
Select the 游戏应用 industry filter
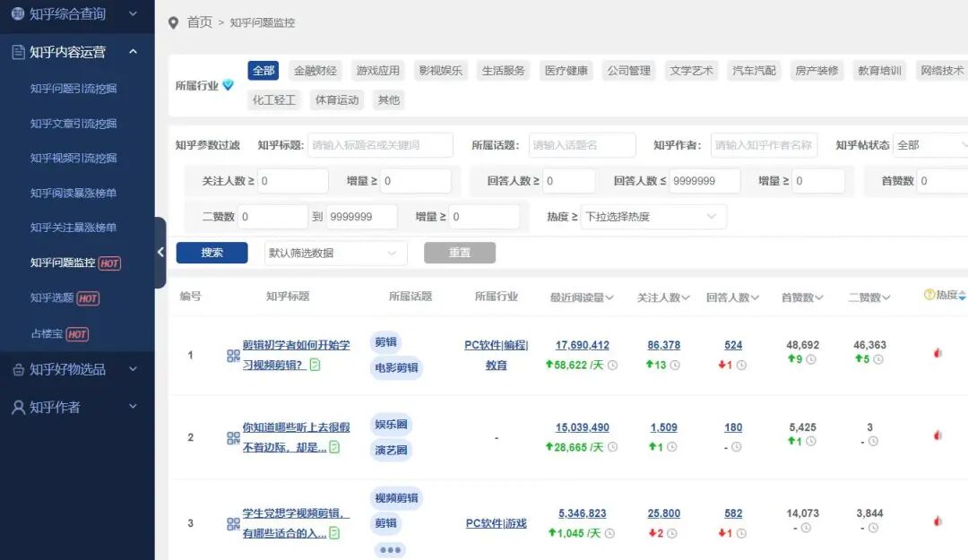(x=378, y=71)
